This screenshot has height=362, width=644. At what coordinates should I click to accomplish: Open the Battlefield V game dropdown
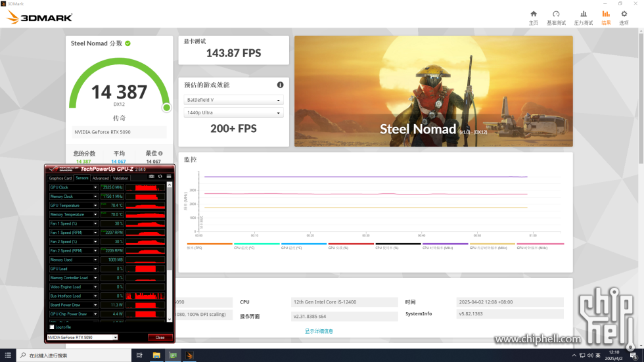tap(233, 100)
